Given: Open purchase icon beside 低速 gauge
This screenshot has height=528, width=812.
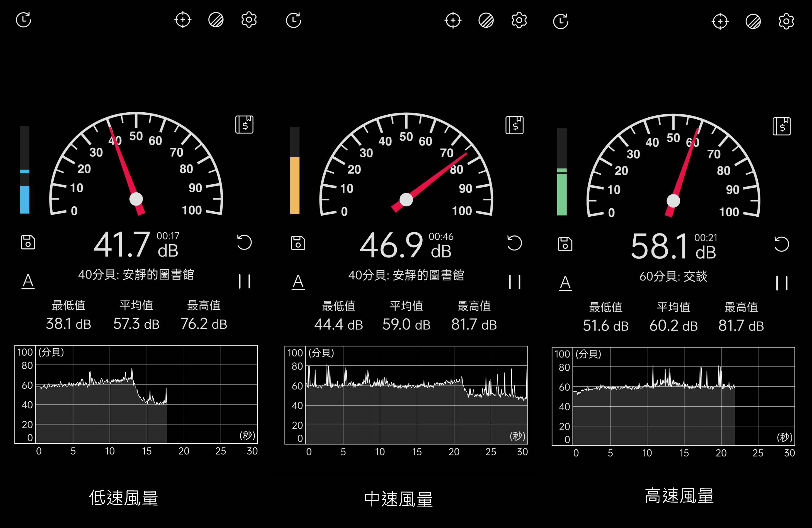Looking at the screenshot, I should coord(244,124).
